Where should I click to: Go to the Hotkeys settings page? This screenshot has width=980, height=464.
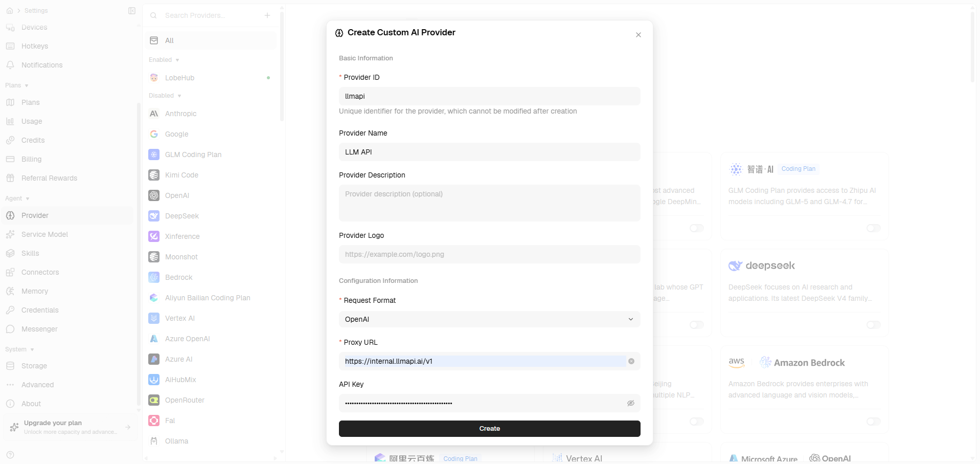pos(68,46)
